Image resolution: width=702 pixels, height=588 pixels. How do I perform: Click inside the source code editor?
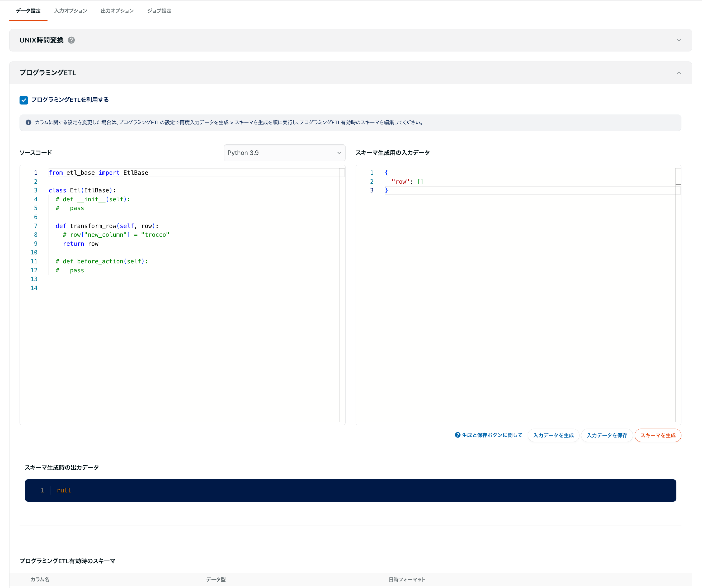[x=182, y=295]
